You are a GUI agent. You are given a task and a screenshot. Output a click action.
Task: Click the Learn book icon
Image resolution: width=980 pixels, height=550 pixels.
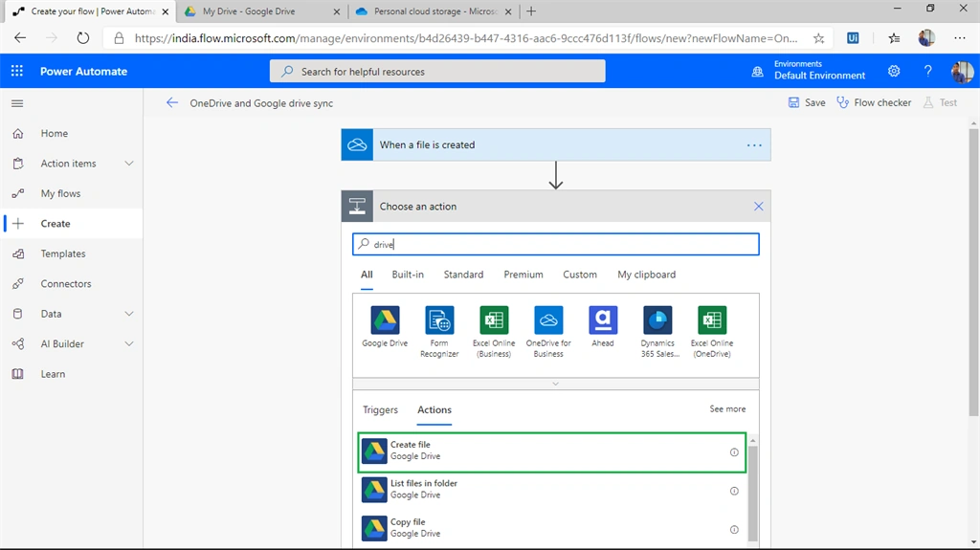(x=18, y=374)
